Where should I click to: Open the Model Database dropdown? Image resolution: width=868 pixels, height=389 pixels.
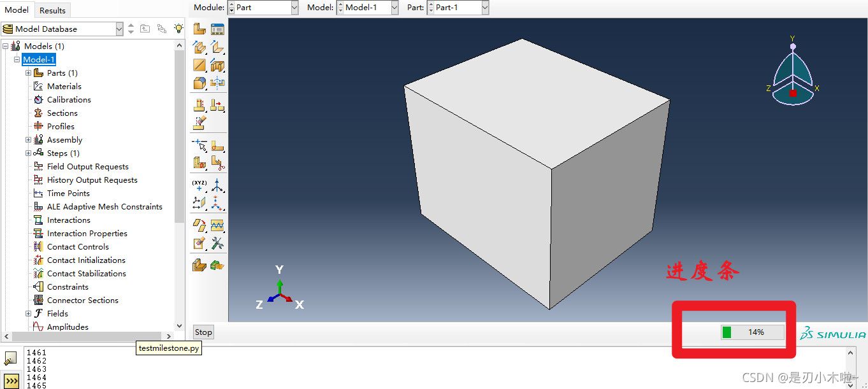[x=62, y=29]
